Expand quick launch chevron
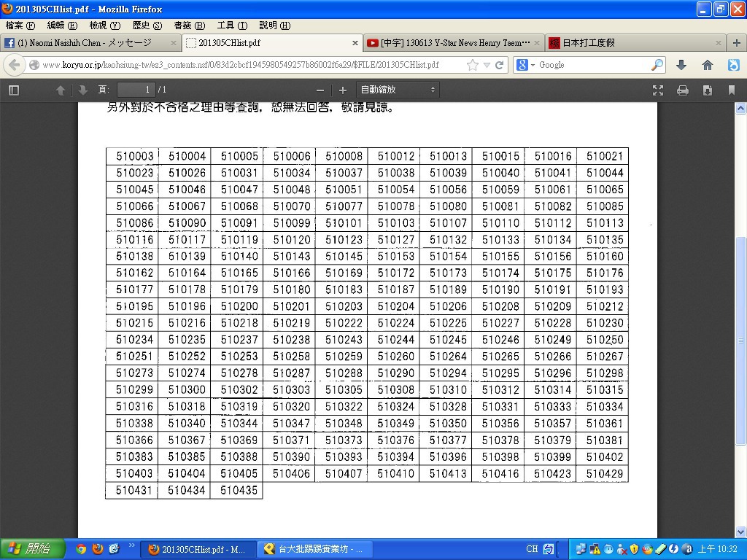 [x=131, y=545]
